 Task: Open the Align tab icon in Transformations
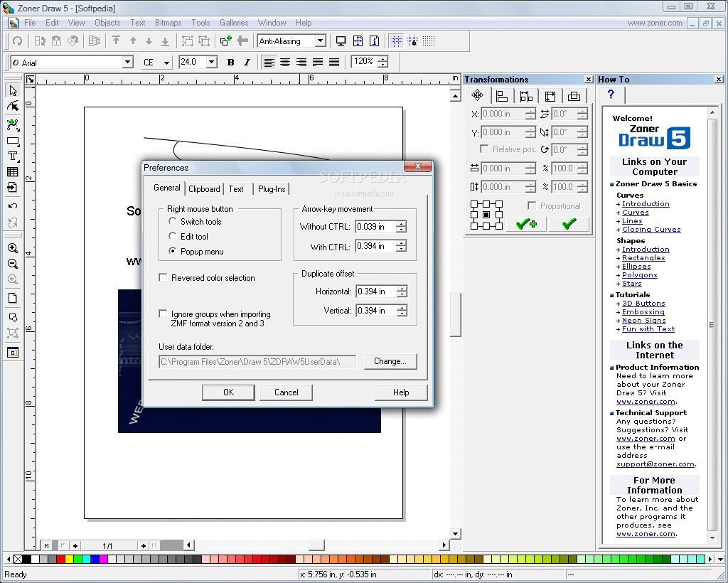click(502, 96)
